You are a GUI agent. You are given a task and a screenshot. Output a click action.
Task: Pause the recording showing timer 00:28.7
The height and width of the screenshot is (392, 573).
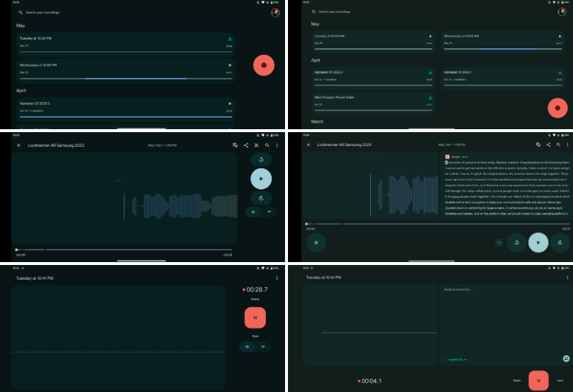pyautogui.click(x=255, y=318)
